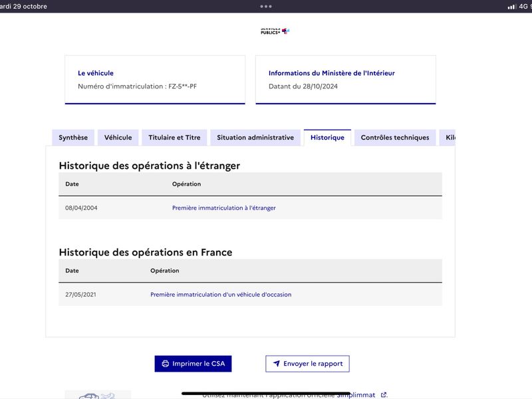Click the external link icon beside Simplimmat
532x399 pixels.
coord(384,394)
